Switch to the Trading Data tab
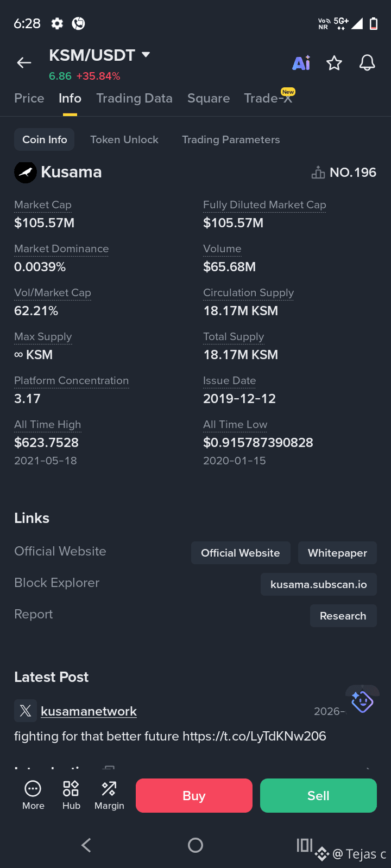The image size is (391, 868). click(x=134, y=98)
